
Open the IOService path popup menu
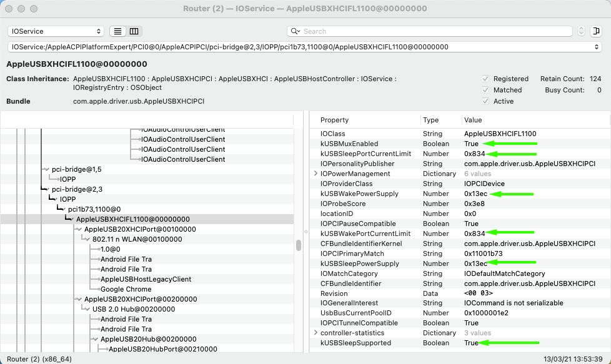(x=305, y=47)
